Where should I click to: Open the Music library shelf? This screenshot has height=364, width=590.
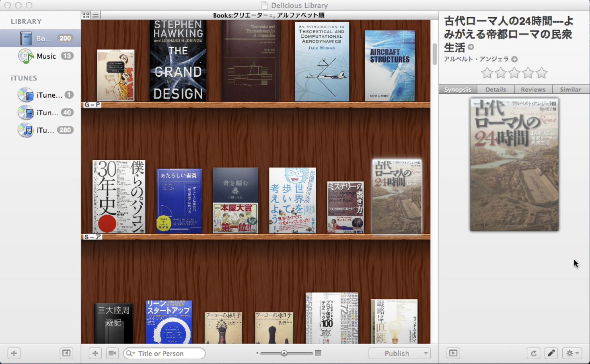[x=40, y=56]
